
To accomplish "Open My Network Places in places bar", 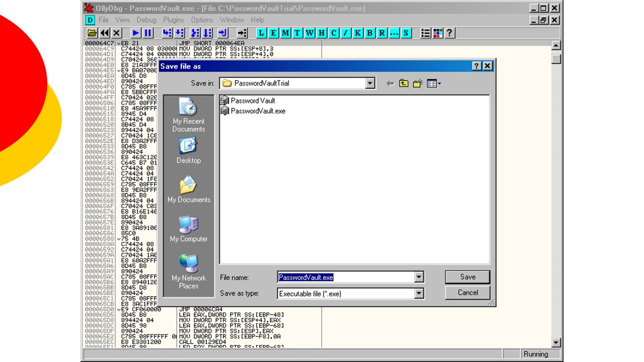I will pyautogui.click(x=189, y=271).
